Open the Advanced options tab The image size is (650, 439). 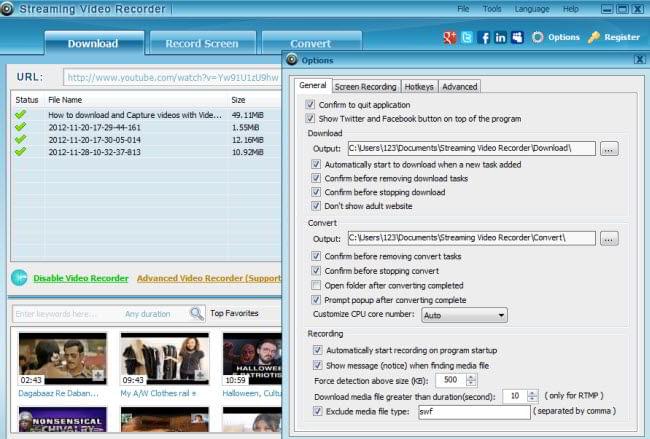pyautogui.click(x=459, y=86)
